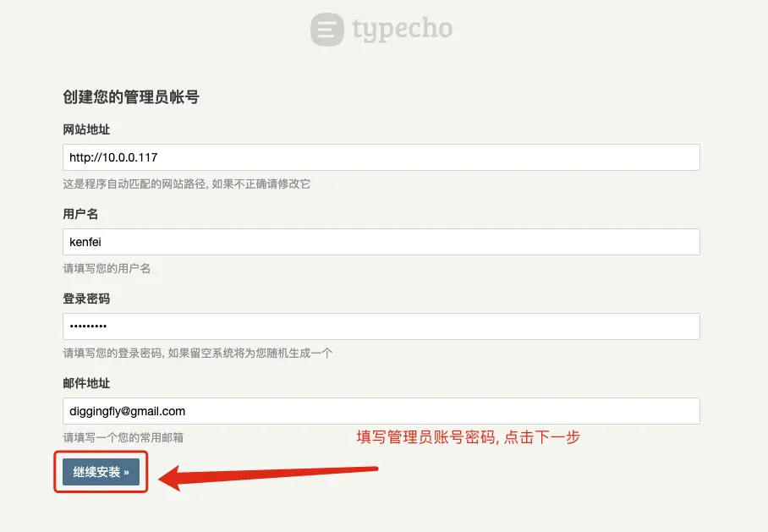Image resolution: width=768 pixels, height=532 pixels.
Task: Click the red annotation arrow
Action: click(268, 477)
